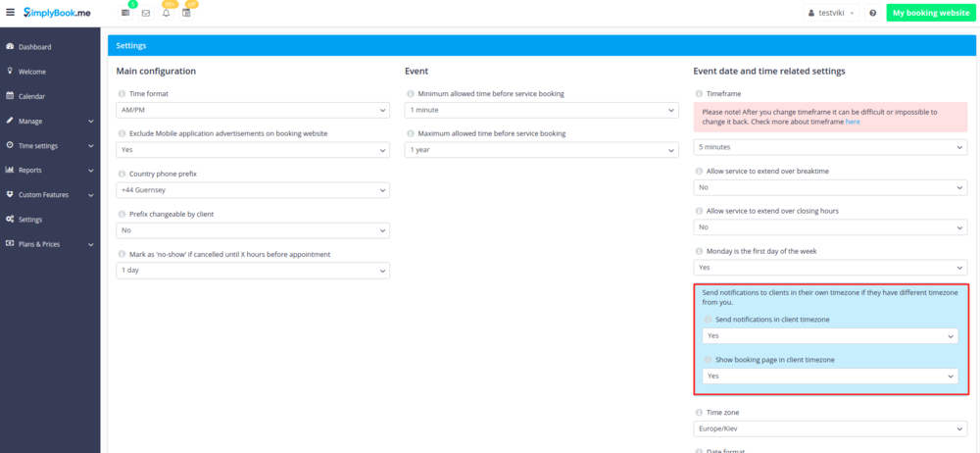Click the task list icon with green badge
Screen dimensions: 980x453
coord(125,14)
